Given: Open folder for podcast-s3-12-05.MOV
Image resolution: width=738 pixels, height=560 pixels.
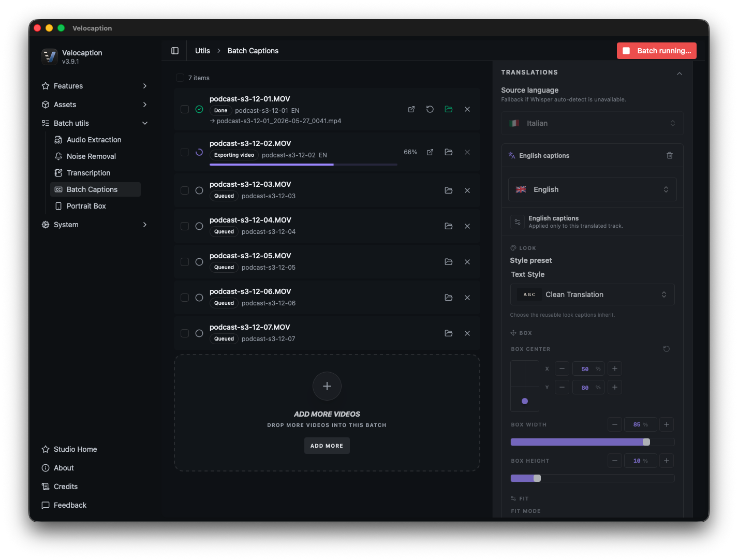Looking at the screenshot, I should 449,262.
